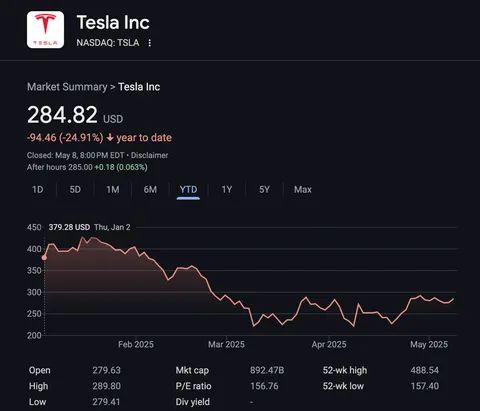Image resolution: width=480 pixels, height=411 pixels.
Task: Click the Apr 2025 axis label
Action: point(329,344)
